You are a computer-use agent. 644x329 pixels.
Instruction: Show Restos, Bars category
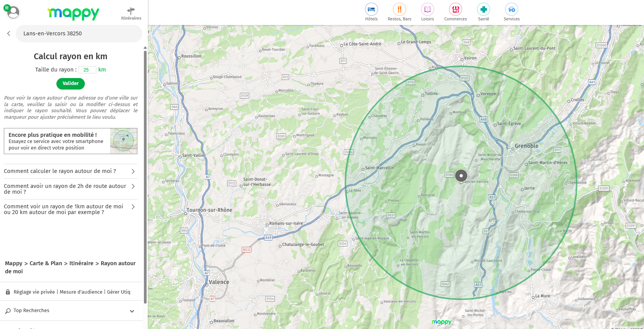[x=399, y=12]
